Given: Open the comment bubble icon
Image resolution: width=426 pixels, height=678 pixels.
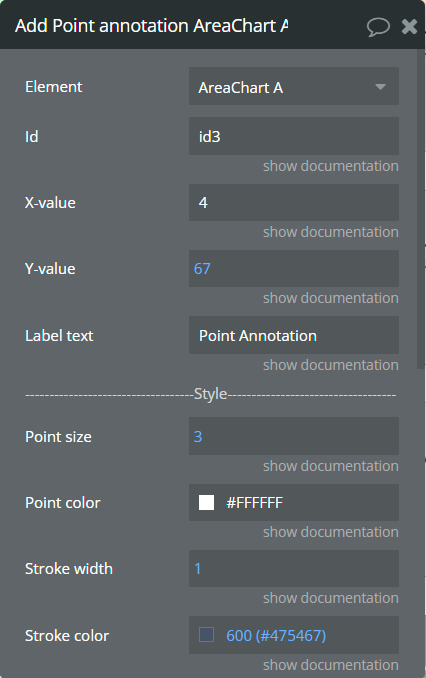Looking at the screenshot, I should point(378,27).
